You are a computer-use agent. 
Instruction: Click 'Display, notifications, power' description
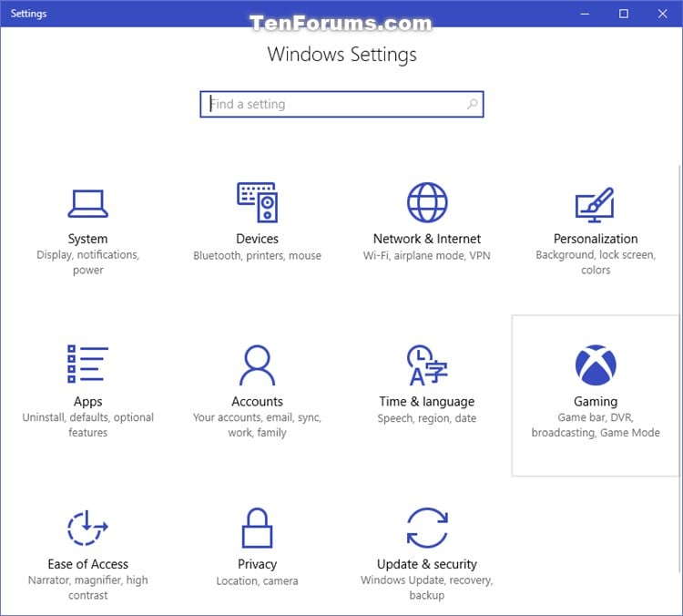87,262
